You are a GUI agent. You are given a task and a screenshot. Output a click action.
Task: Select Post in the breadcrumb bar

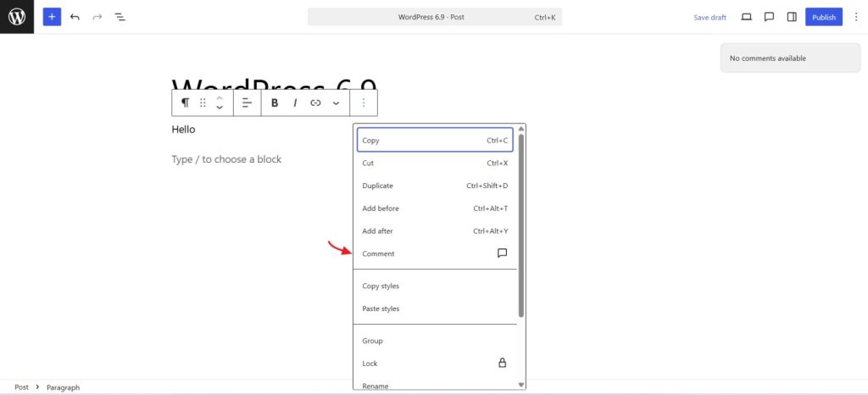pos(21,387)
